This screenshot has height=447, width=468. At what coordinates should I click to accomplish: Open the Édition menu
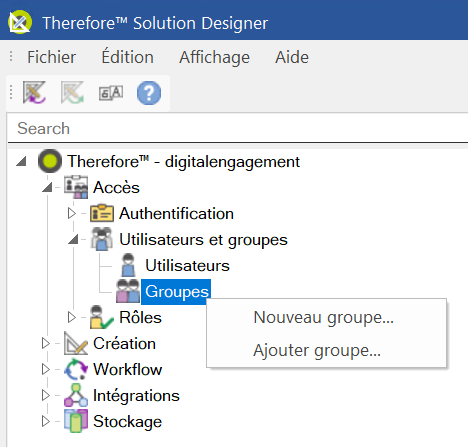point(127,57)
